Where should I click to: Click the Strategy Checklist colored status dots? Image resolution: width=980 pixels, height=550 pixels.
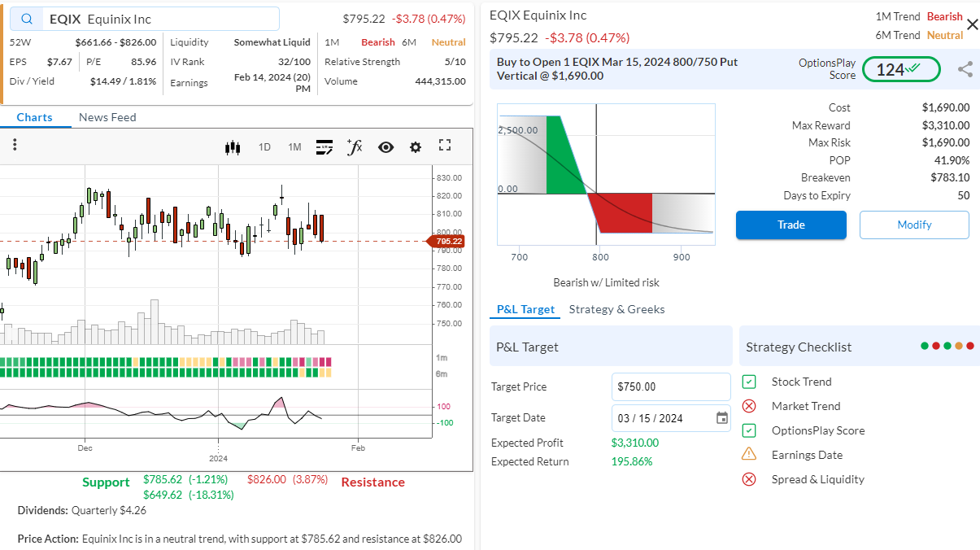click(947, 346)
